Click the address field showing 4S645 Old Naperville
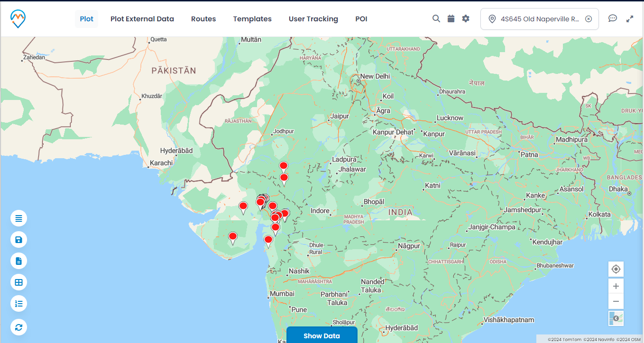 540,19
